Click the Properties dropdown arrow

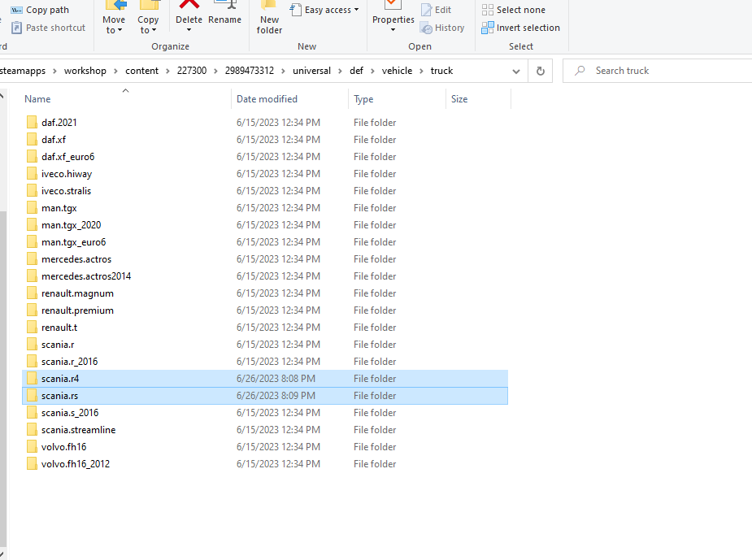tap(393, 30)
